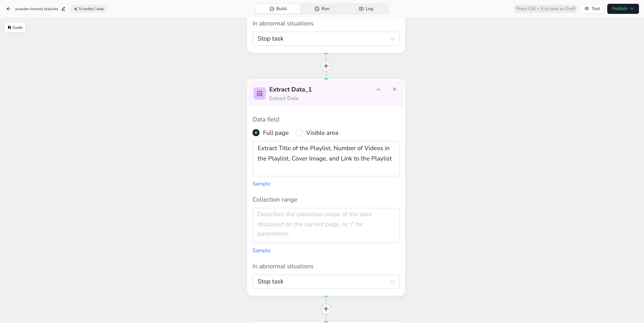Open the Guide panel
This screenshot has width=644, height=323.
pos(15,27)
